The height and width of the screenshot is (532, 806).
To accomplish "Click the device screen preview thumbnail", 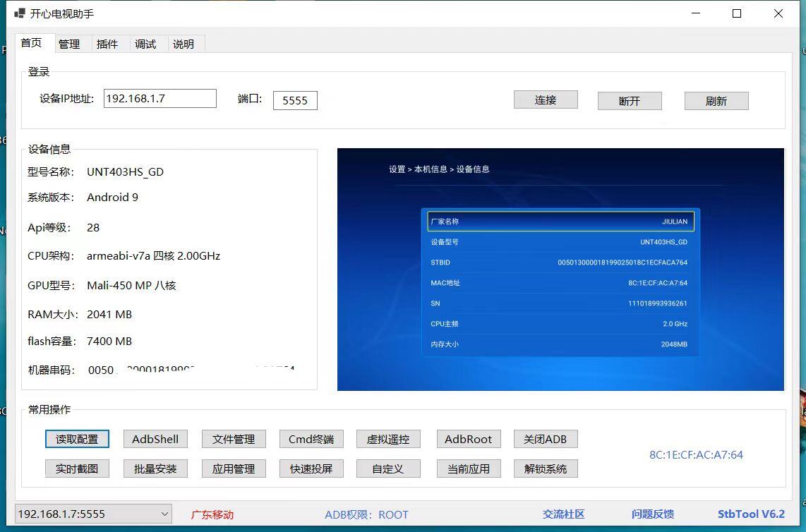I will coord(560,269).
